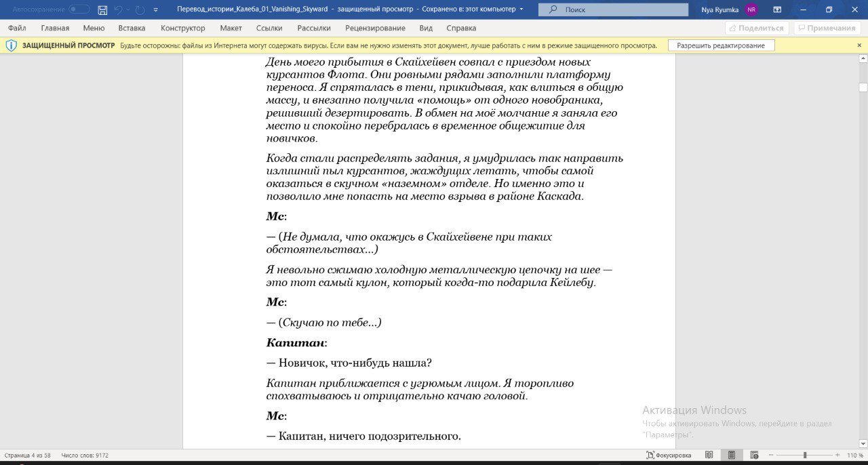Open the Файл menu
Screen dimensions: 868x465
click(x=17, y=28)
